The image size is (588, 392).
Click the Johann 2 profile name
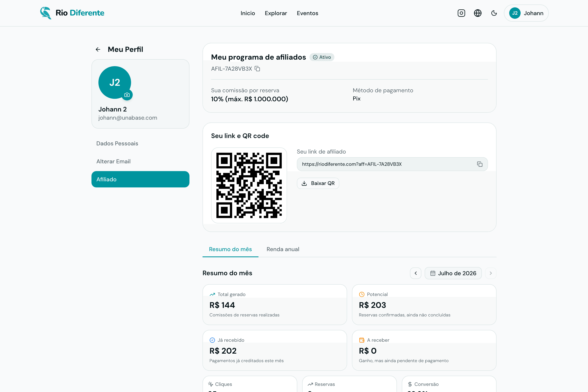pos(112,109)
